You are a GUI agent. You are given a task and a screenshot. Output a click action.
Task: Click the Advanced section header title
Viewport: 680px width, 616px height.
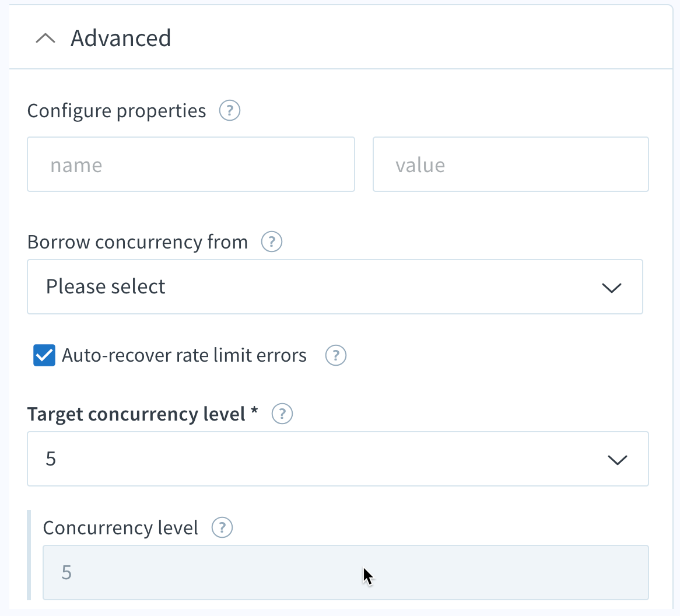tap(121, 38)
